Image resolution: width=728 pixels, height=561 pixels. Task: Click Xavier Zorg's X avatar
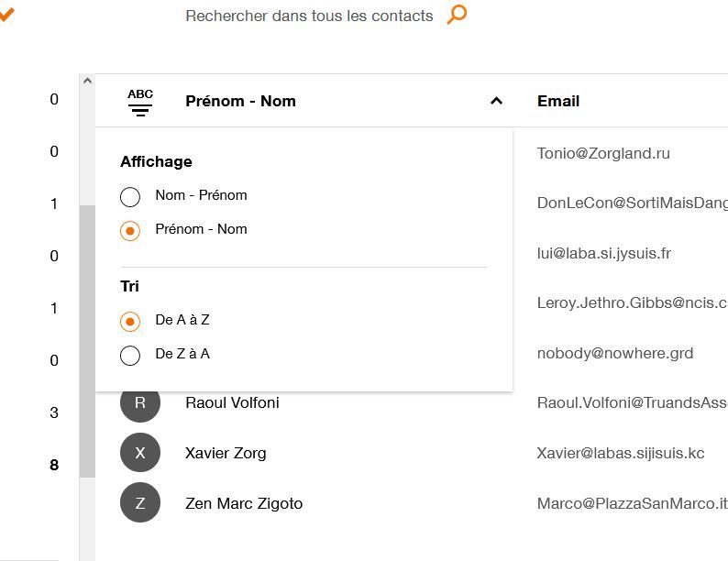[x=140, y=453]
